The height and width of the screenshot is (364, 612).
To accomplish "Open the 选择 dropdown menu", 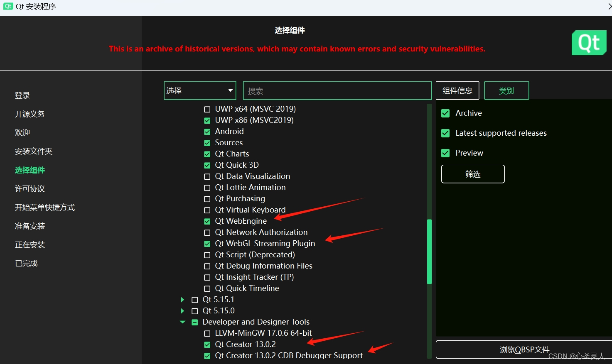I will click(x=200, y=90).
